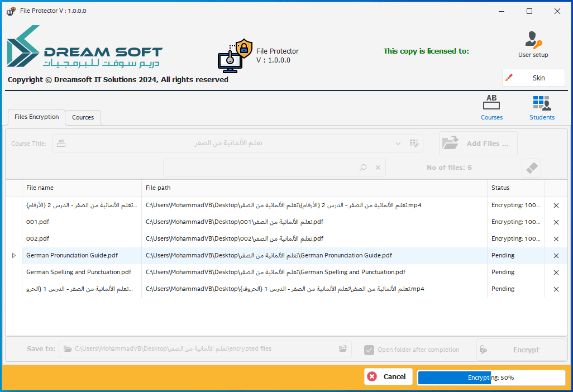573x392 pixels.
Task: Select German Pronunciation Guide.pdf file name
Action: tap(82, 255)
